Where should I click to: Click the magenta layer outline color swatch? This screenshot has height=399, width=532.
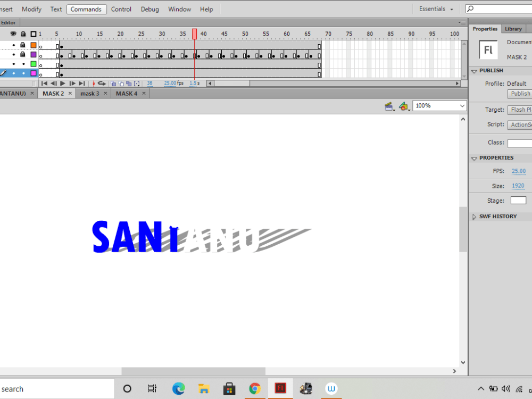pyautogui.click(x=33, y=73)
